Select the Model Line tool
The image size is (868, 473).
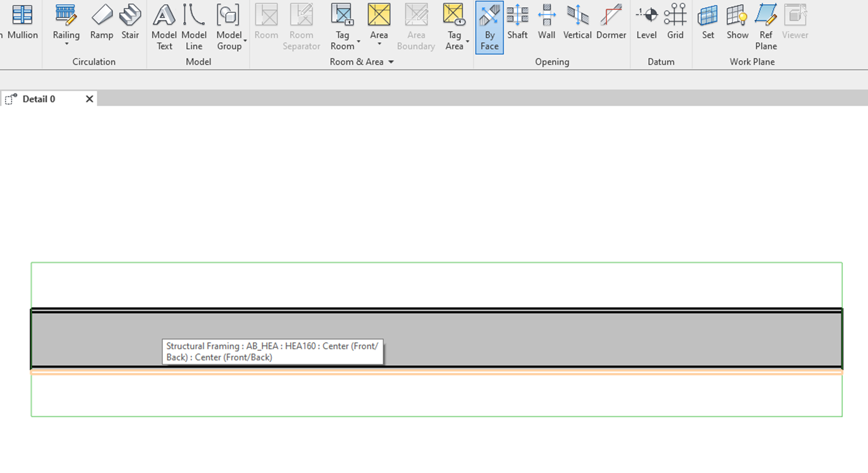tap(194, 24)
